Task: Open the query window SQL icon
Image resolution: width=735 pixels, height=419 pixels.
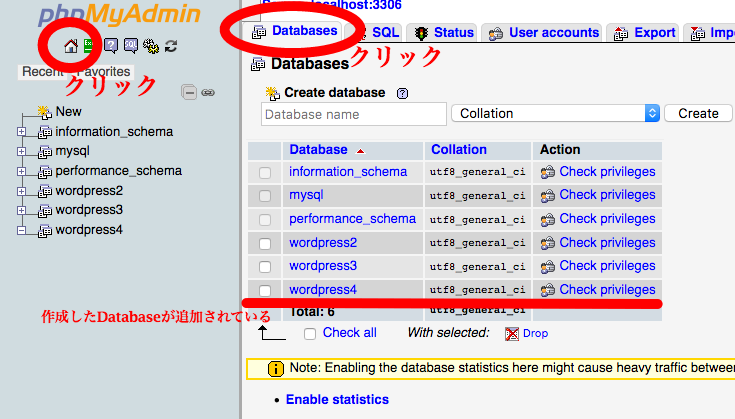Action: [x=131, y=45]
